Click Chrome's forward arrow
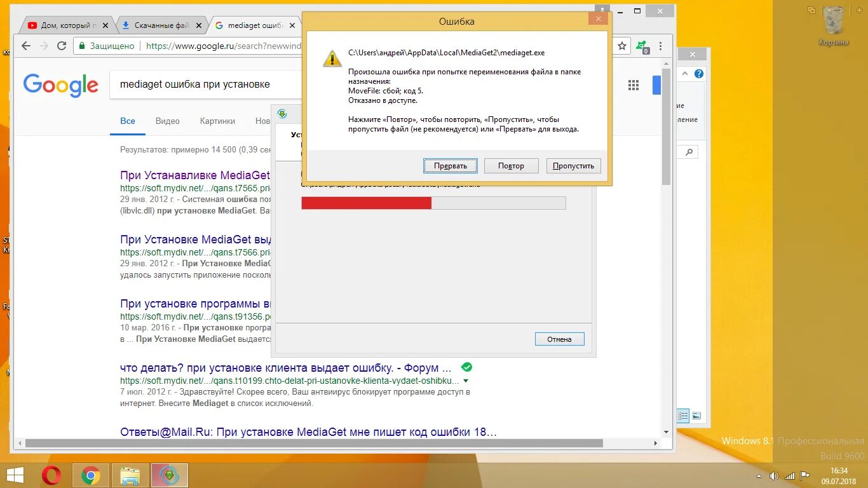The image size is (868, 488). (x=44, y=46)
